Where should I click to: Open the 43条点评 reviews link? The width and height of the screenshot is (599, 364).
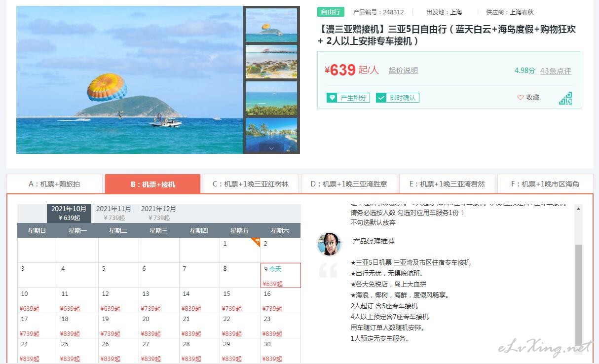point(556,71)
